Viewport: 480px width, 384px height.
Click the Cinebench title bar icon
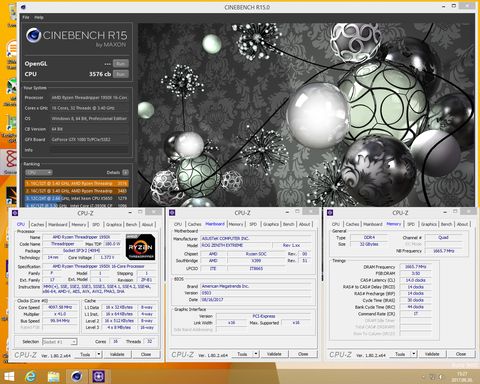(x=23, y=7)
